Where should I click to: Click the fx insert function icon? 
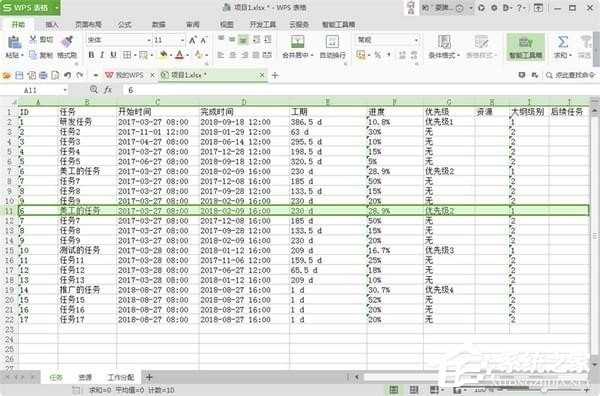click(x=108, y=90)
